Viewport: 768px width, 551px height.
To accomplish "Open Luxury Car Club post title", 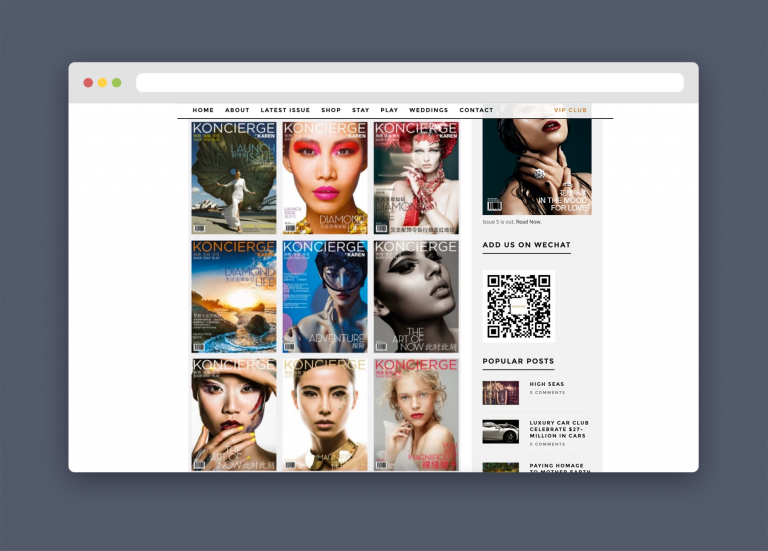I will (559, 430).
